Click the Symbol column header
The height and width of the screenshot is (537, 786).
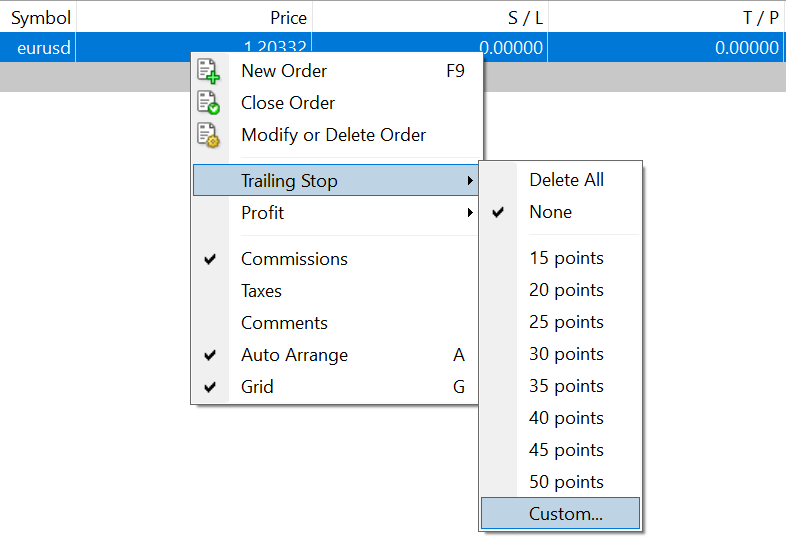tap(38, 18)
